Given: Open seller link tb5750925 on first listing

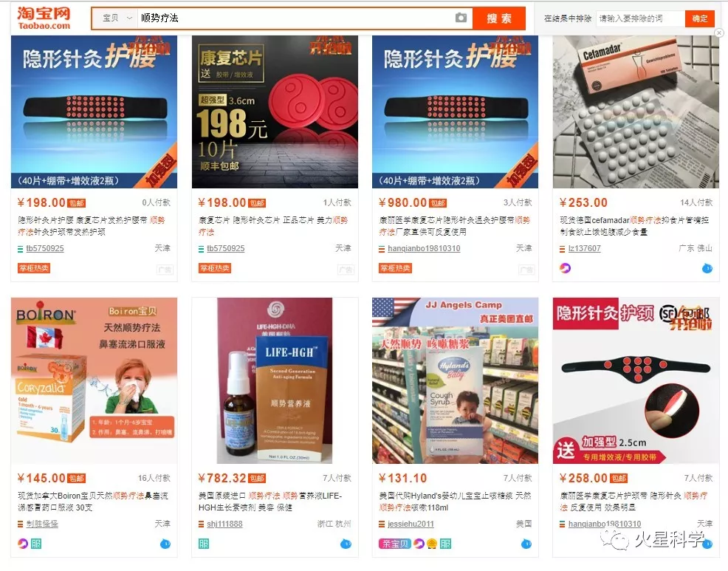Looking at the screenshot, I should (45, 248).
